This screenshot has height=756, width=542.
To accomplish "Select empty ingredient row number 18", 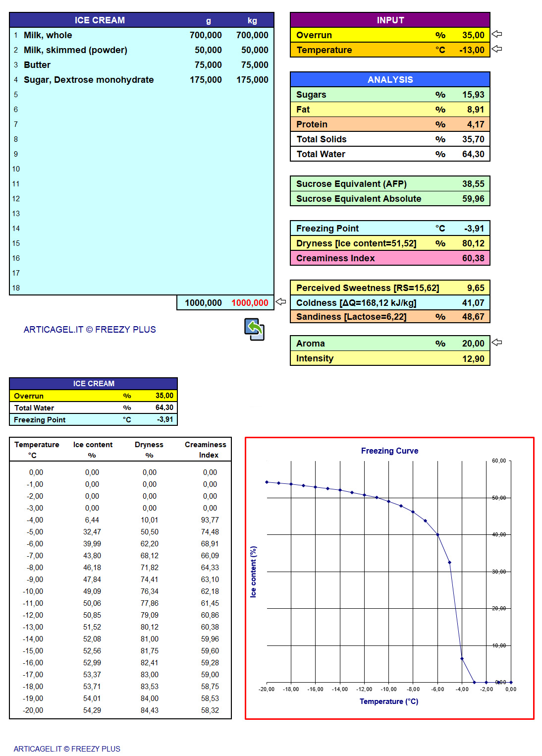I will coord(142,288).
